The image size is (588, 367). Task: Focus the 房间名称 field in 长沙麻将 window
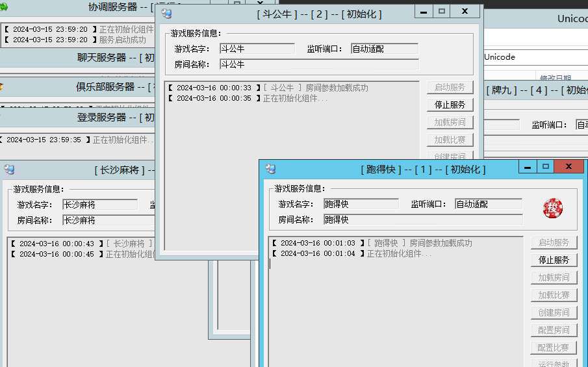(107, 220)
